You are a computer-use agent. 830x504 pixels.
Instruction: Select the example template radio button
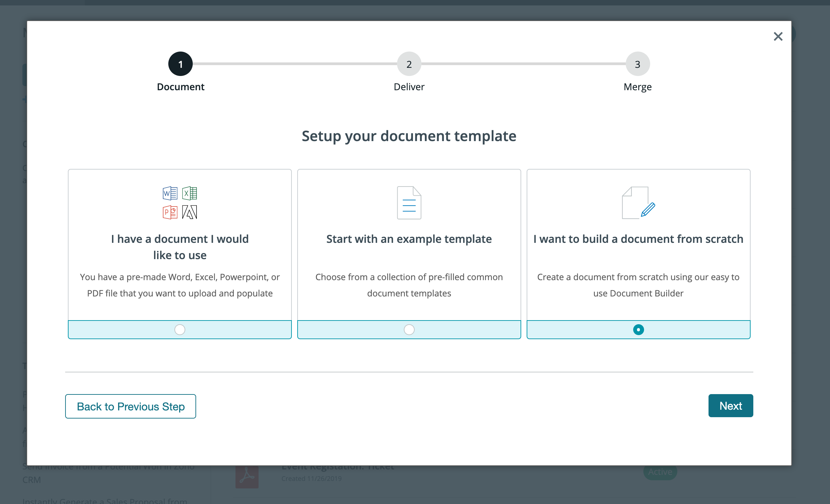coord(409,329)
